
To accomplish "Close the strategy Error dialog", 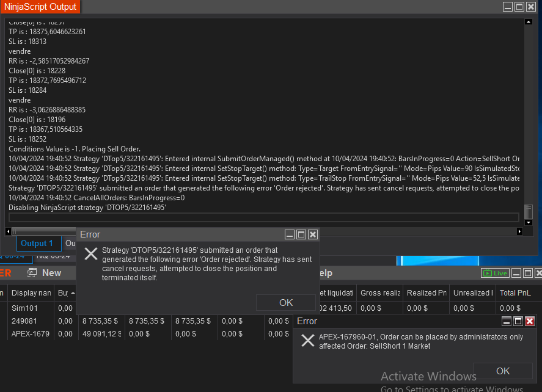I will click(313, 234).
